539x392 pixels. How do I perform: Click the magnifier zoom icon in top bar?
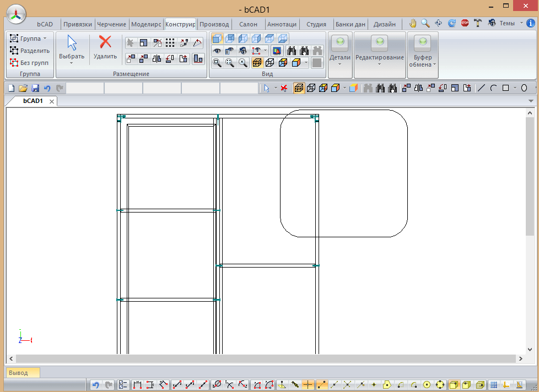click(x=425, y=23)
